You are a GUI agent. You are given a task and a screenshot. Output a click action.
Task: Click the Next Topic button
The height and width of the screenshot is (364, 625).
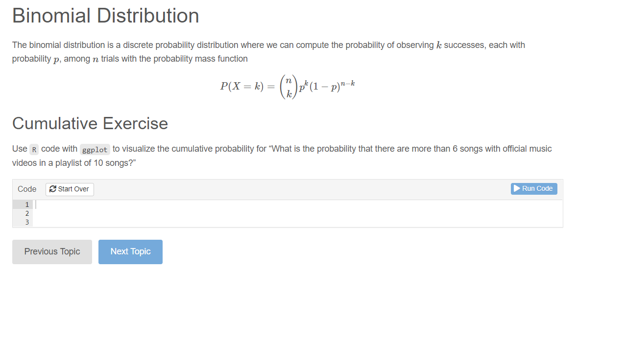point(130,251)
